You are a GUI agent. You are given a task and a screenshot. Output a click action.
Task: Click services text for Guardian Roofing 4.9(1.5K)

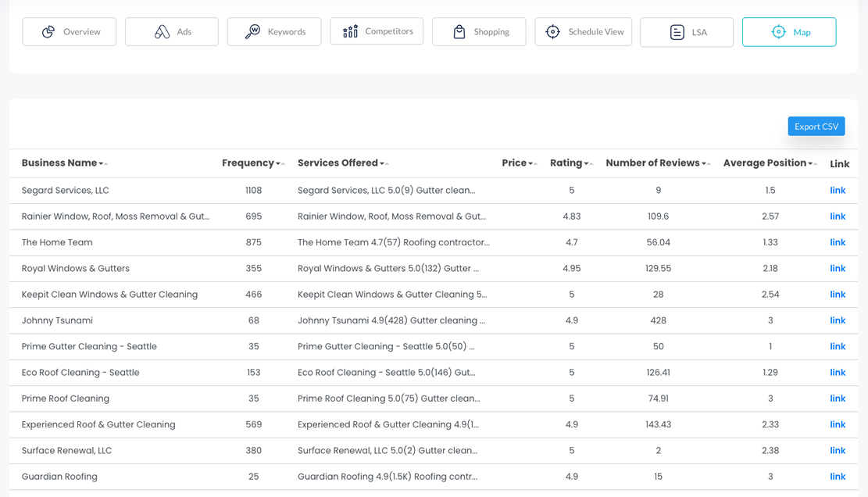(x=388, y=477)
